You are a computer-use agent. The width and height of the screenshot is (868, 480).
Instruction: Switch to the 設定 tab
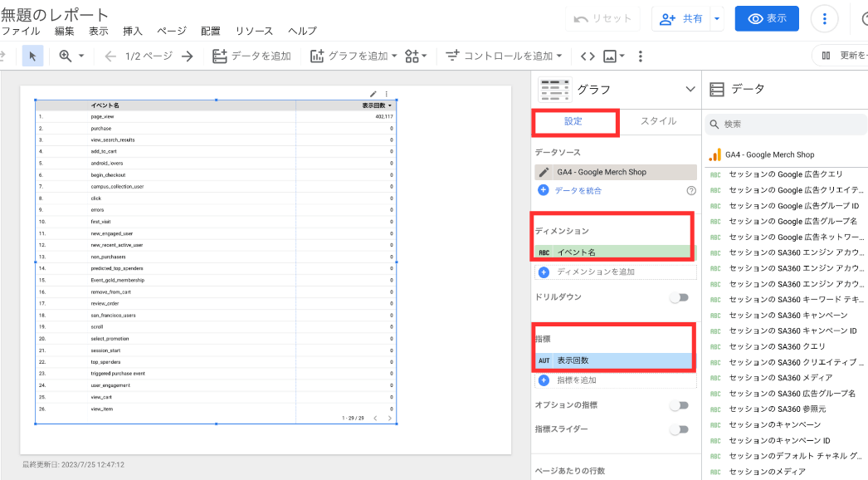coord(573,121)
